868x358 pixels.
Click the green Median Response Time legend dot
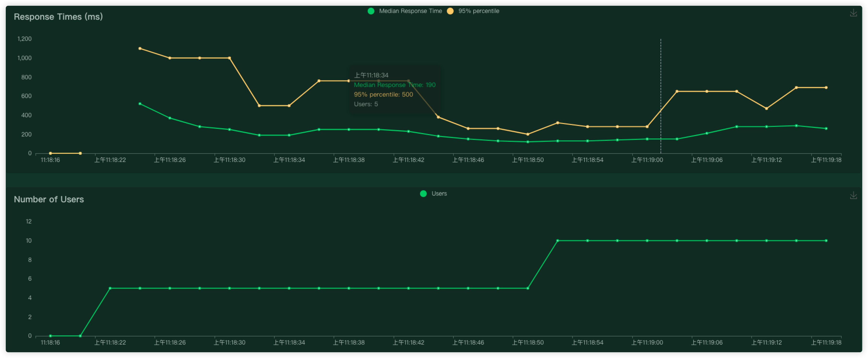click(371, 11)
